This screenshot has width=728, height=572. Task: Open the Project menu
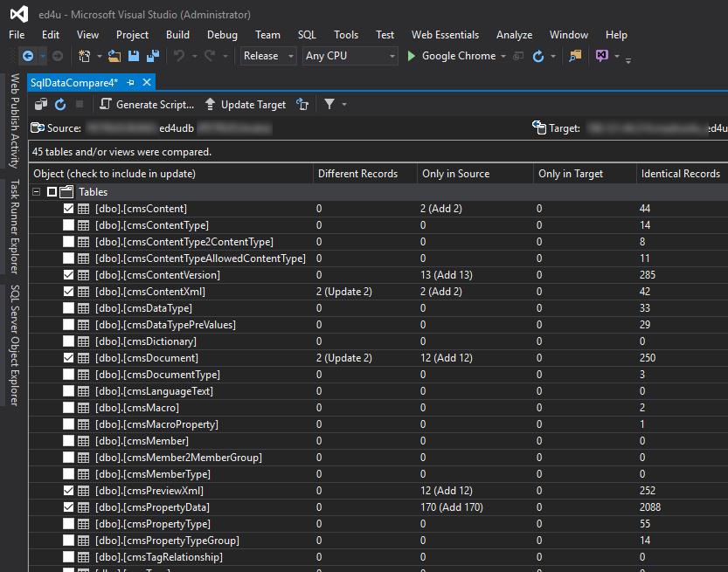tap(132, 35)
